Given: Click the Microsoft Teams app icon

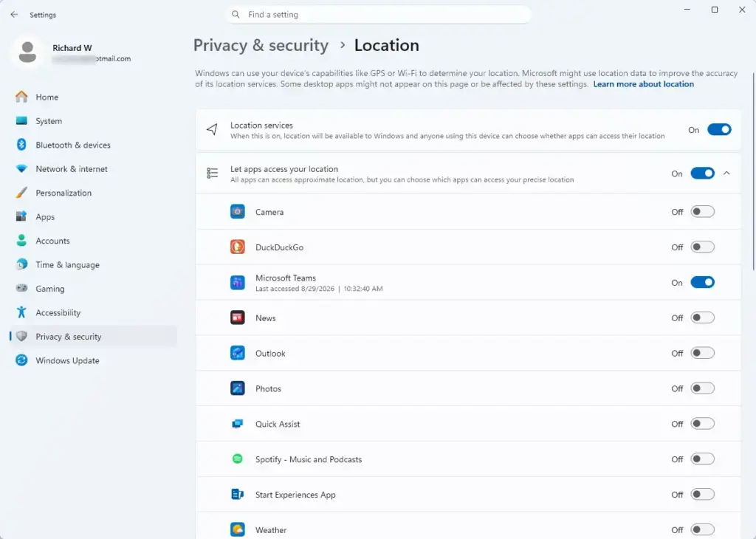Looking at the screenshot, I should click(237, 283).
